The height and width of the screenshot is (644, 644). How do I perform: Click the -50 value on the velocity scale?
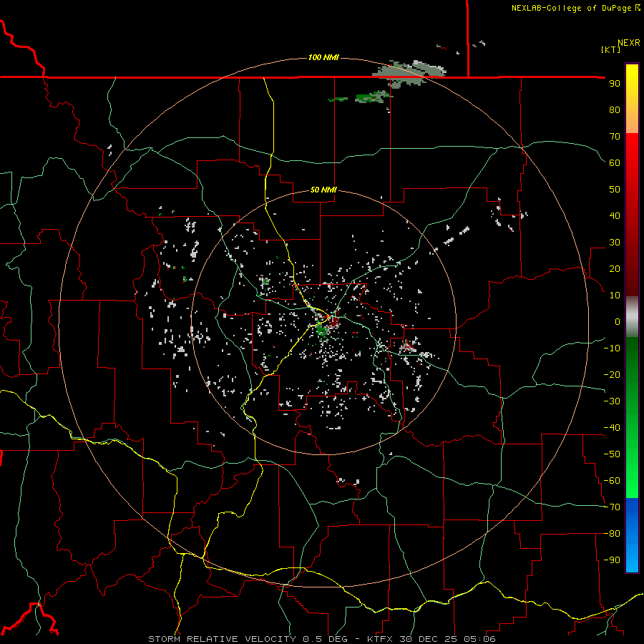[612, 454]
